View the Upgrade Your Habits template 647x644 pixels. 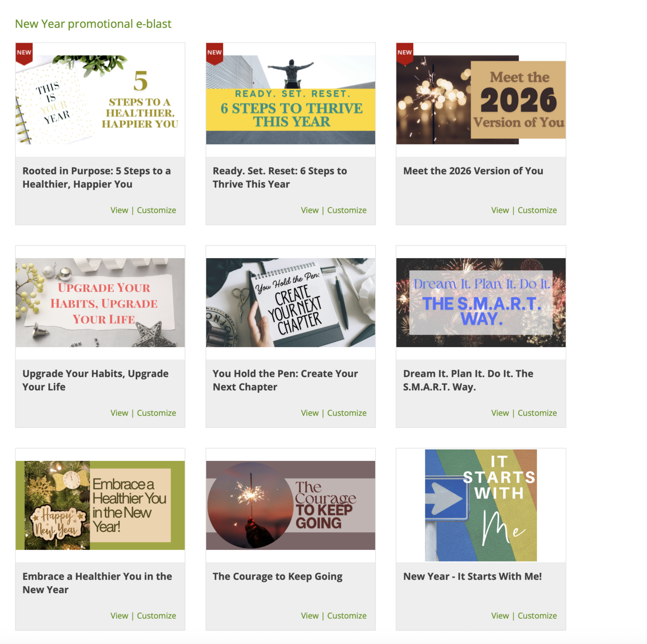tap(119, 413)
